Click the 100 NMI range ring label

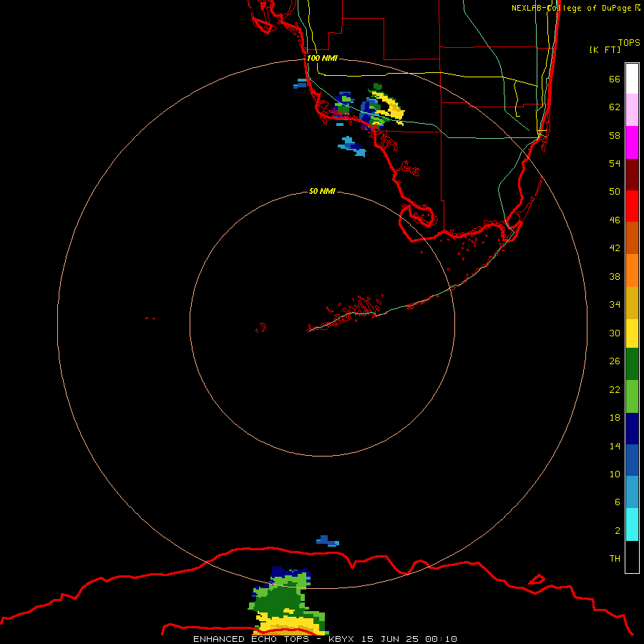pyautogui.click(x=322, y=58)
